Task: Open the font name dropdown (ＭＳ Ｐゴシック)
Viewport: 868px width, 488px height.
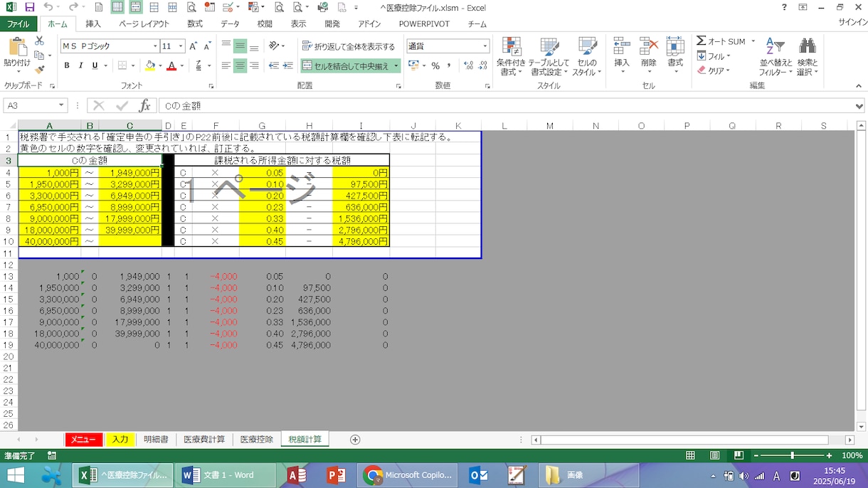Action: coord(155,46)
